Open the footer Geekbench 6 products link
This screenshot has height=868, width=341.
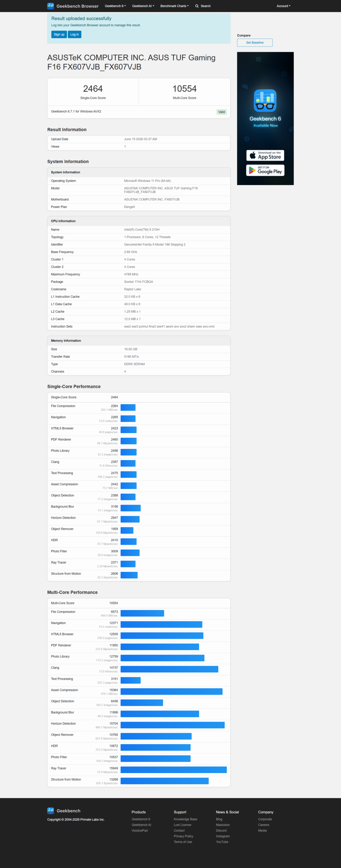click(x=141, y=819)
